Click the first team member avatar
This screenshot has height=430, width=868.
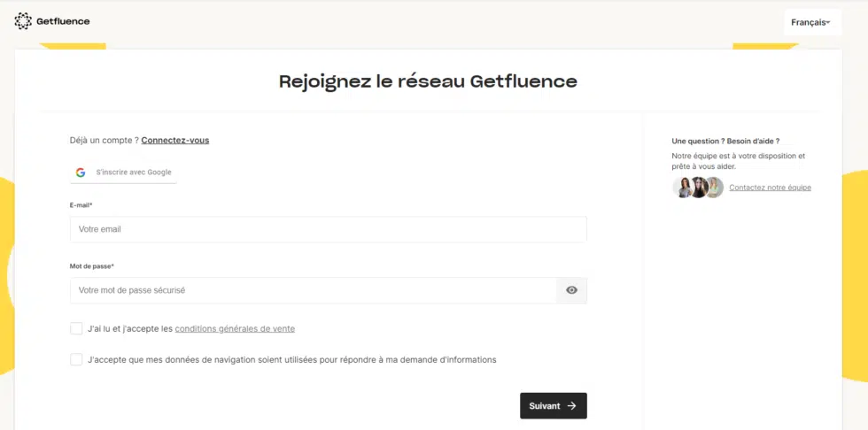pos(683,188)
